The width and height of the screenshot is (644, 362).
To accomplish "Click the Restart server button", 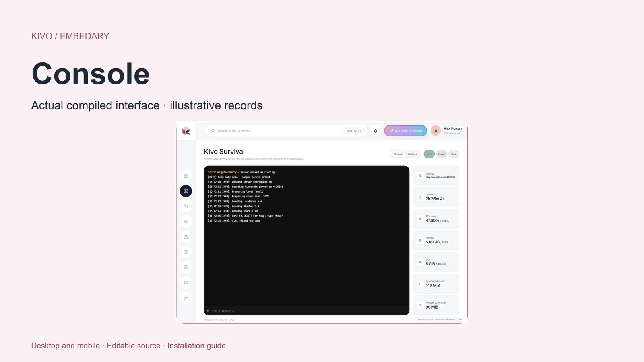I will 442,154.
